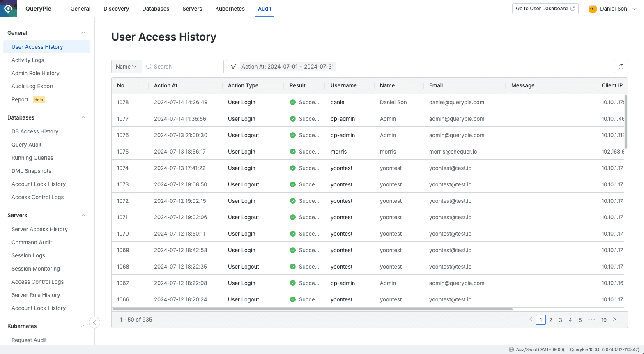Select current page 1 button

(541, 320)
